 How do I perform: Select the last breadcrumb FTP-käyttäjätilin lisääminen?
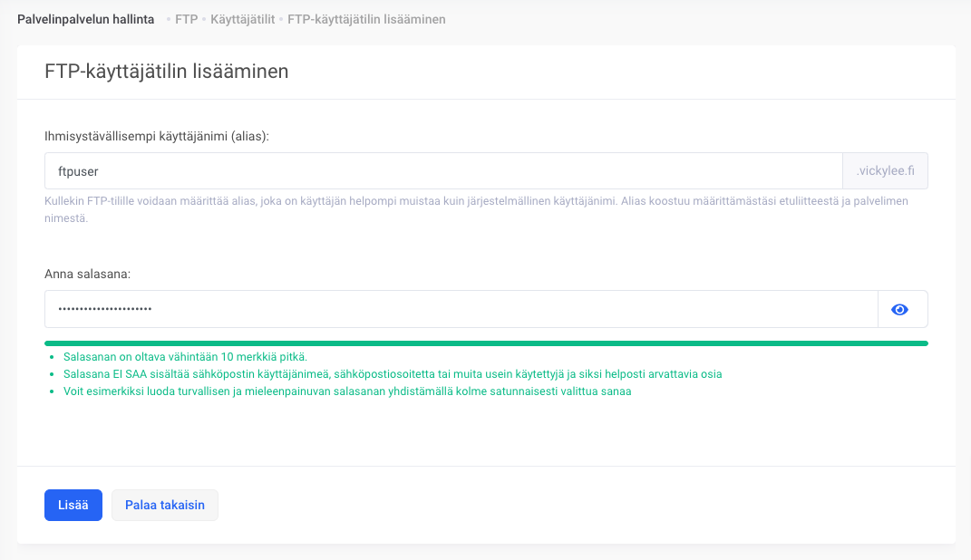tap(366, 19)
